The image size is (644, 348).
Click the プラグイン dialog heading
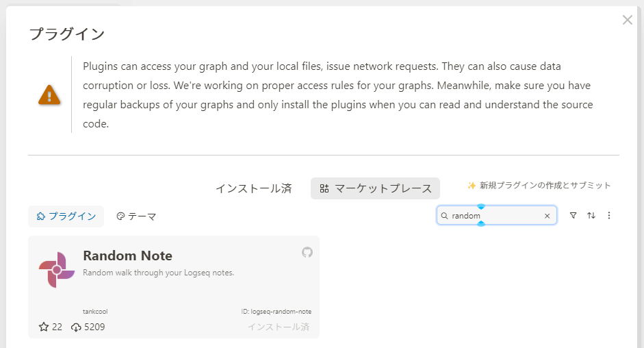(67, 34)
